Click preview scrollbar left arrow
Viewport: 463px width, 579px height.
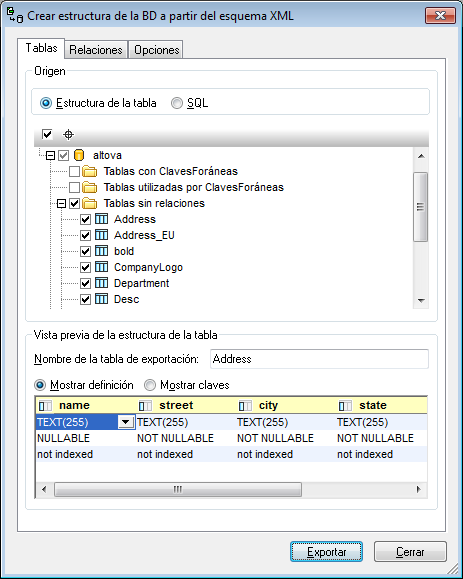point(44,490)
